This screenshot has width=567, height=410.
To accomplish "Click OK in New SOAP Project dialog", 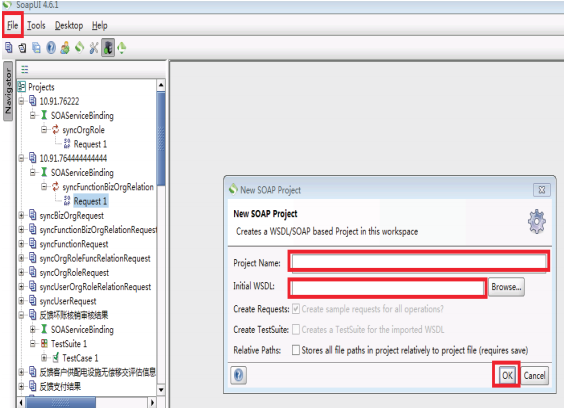I will coord(507,375).
